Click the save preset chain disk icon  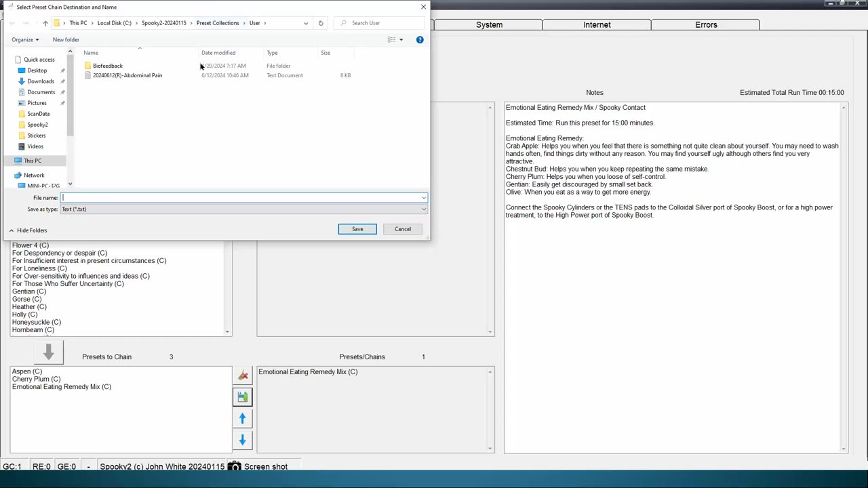(x=243, y=396)
